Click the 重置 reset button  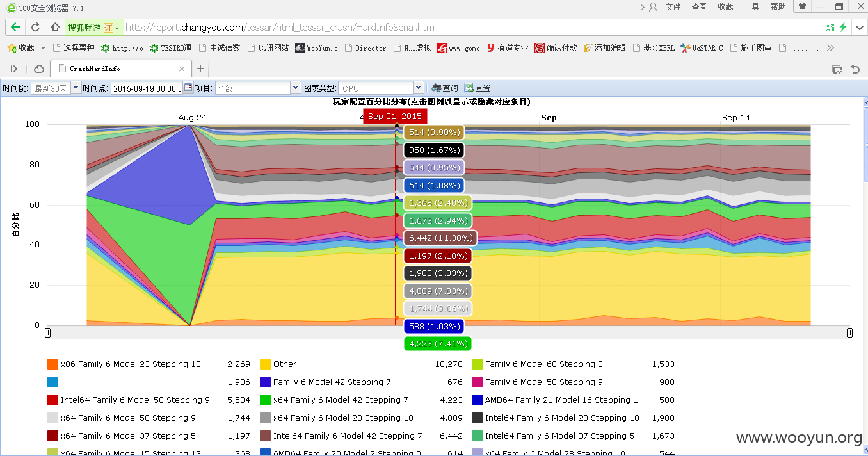coord(478,88)
